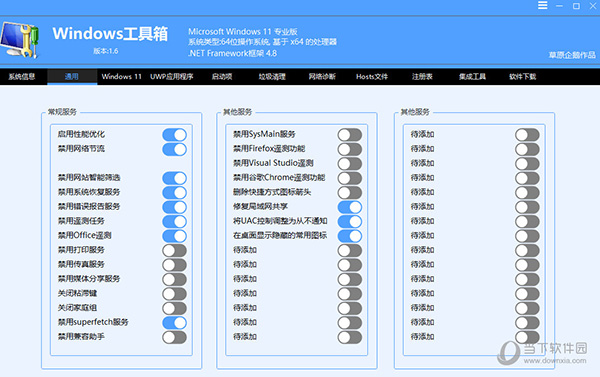Viewport: 600px width, 377px height.
Task: Switch to the 集成工具 tab
Action: (472, 77)
